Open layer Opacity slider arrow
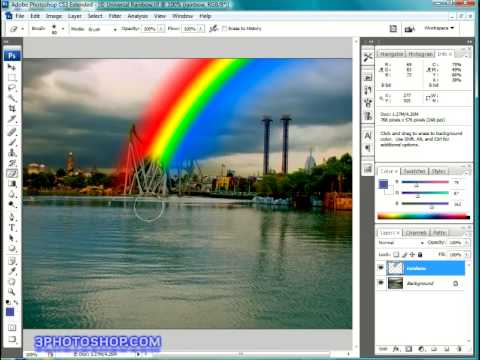This screenshot has width=480, height=360. (x=467, y=243)
